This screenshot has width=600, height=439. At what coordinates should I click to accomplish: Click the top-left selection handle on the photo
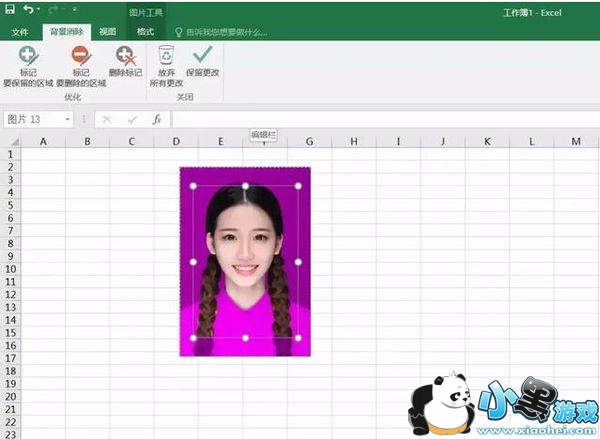coord(193,186)
